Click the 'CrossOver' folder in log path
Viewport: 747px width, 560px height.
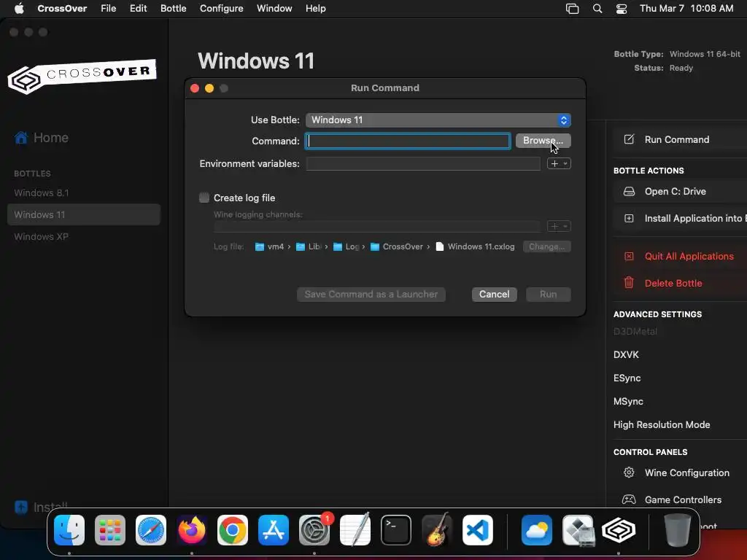pyautogui.click(x=397, y=246)
